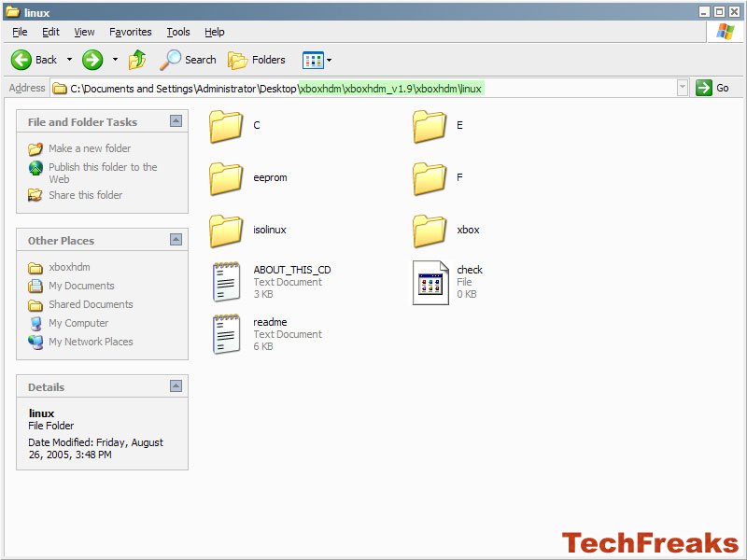
Task: Click the File and Folder Tasks header
Action: [82, 122]
